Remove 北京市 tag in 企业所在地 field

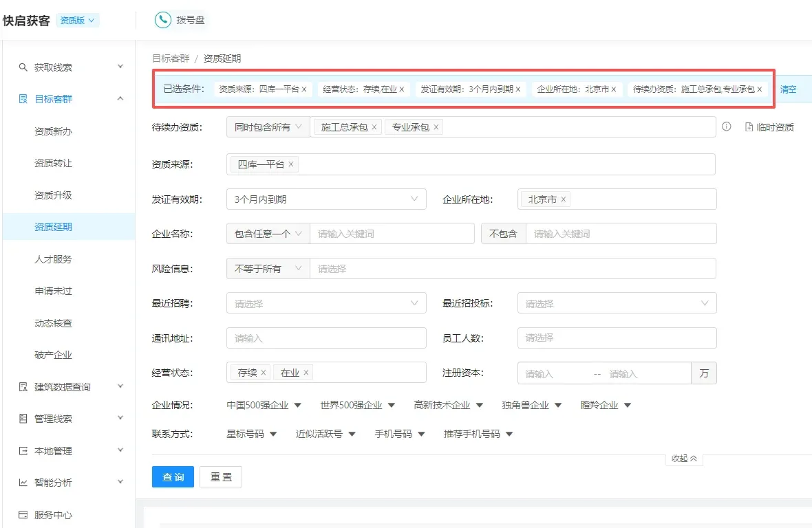tap(564, 199)
